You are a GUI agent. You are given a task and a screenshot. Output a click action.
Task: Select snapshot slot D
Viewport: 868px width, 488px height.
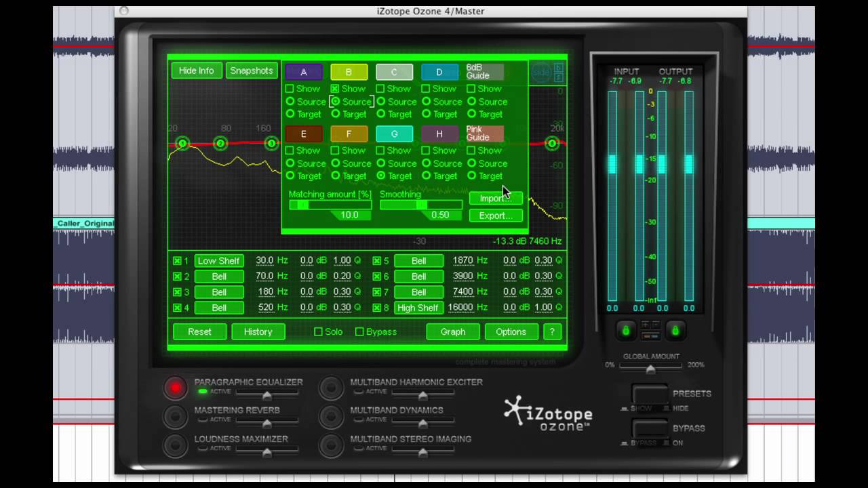point(439,72)
